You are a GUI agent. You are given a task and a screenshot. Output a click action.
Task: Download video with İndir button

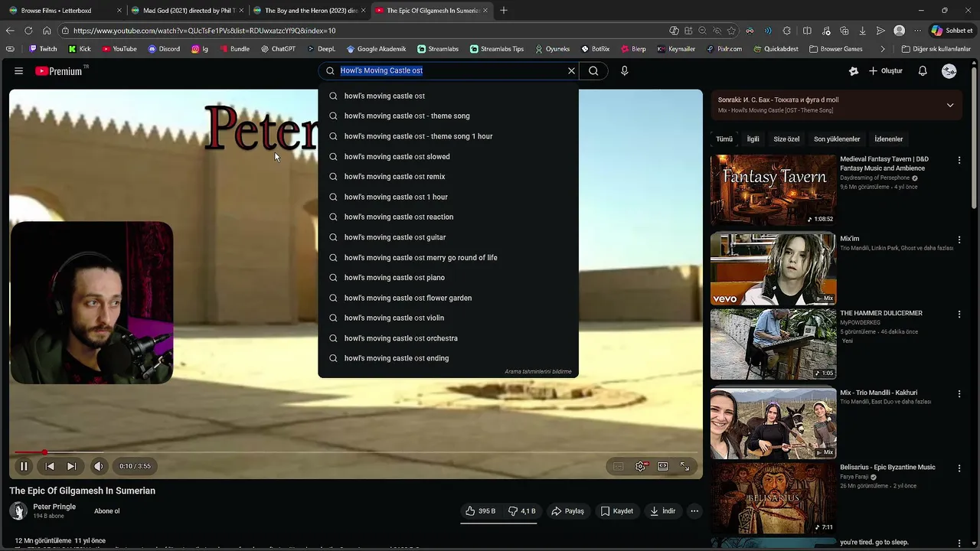point(662,510)
